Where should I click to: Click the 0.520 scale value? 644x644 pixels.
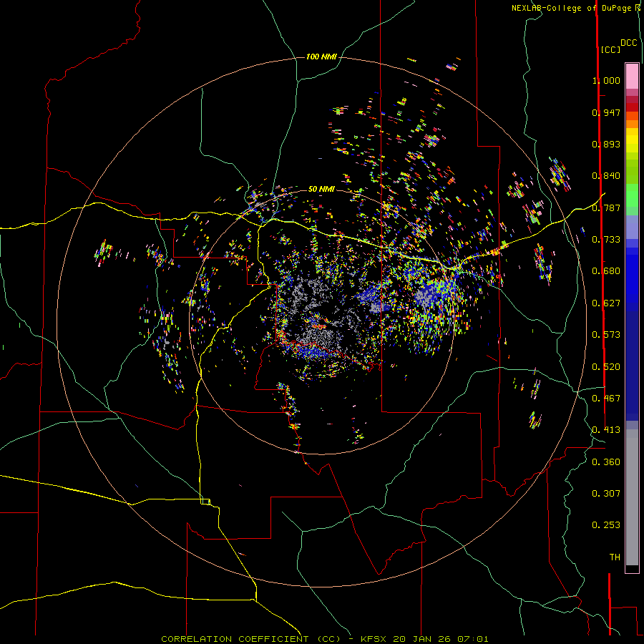606,367
